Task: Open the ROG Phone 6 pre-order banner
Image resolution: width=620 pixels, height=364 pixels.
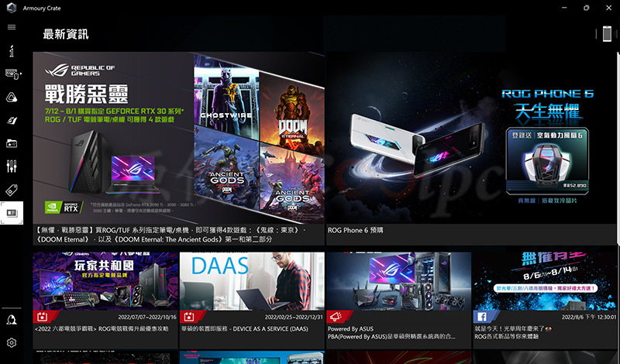Action: (472, 138)
